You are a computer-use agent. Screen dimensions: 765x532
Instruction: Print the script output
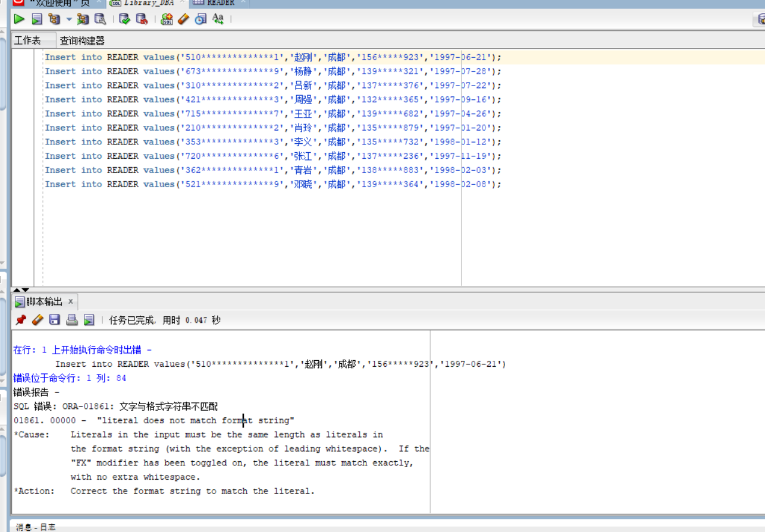click(72, 320)
